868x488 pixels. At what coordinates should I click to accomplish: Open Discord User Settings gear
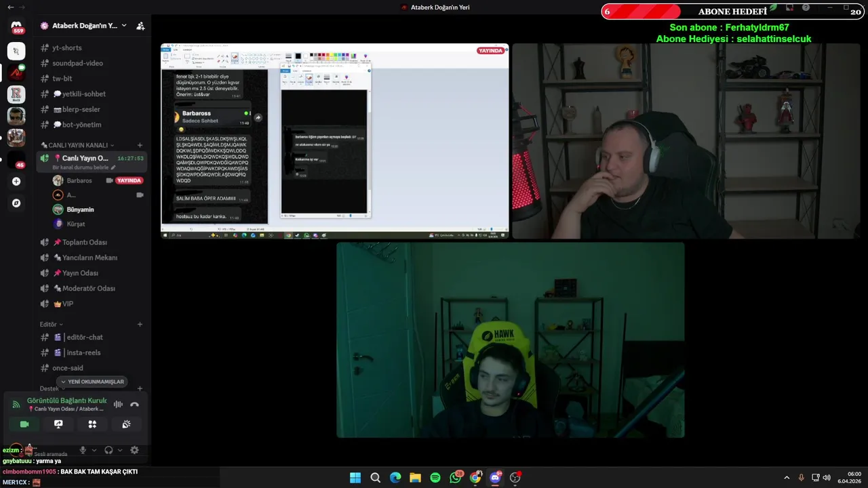point(134,450)
